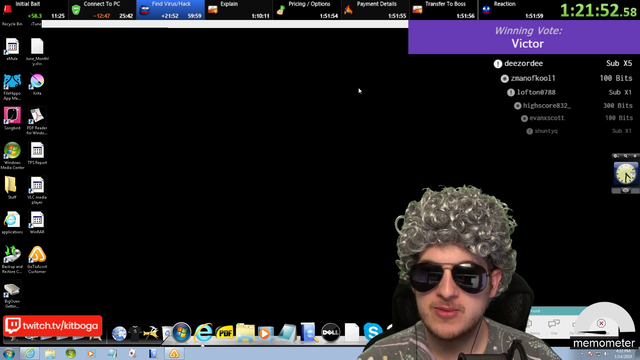
Task: Click the Reaction split label
Action: point(504,4)
